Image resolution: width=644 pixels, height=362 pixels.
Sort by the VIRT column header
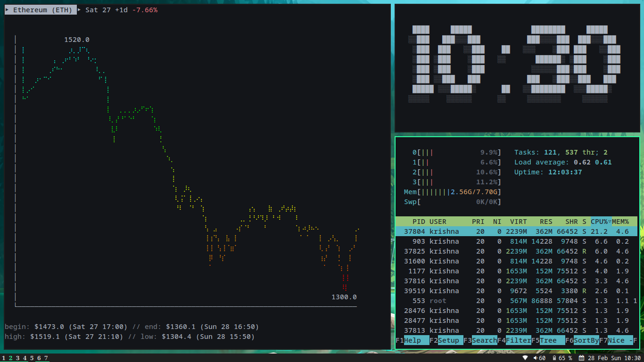[518, 222]
